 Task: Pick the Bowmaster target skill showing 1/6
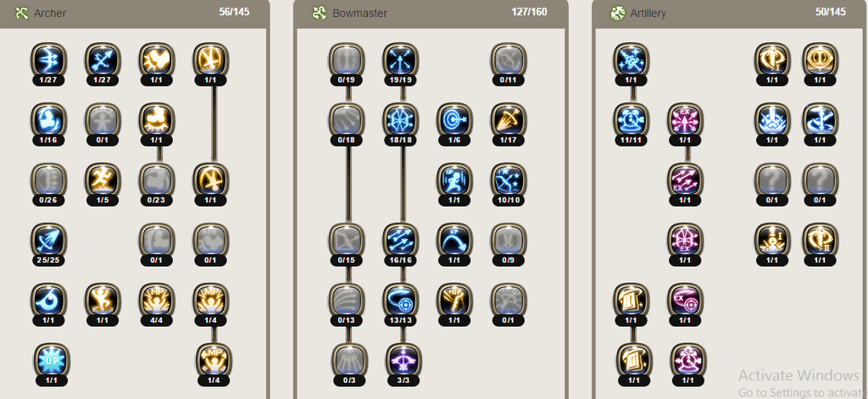pos(454,120)
